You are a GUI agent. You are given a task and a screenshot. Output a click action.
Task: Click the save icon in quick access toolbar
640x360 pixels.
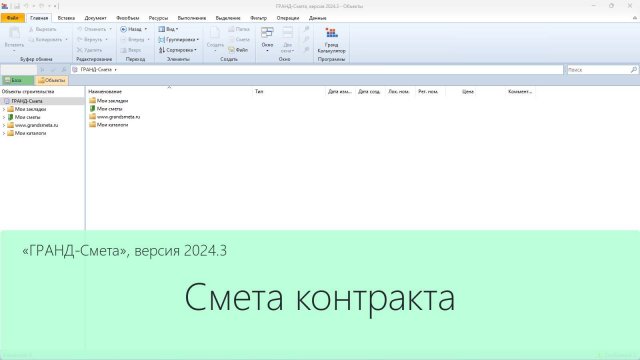(x=17, y=6)
